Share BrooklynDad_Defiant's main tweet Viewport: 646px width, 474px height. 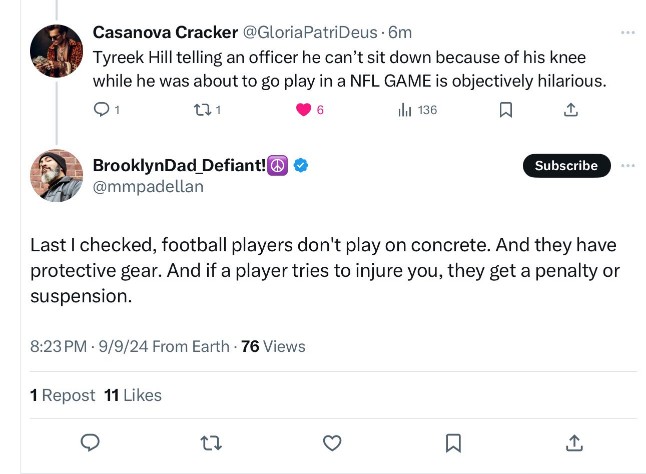pos(574,442)
